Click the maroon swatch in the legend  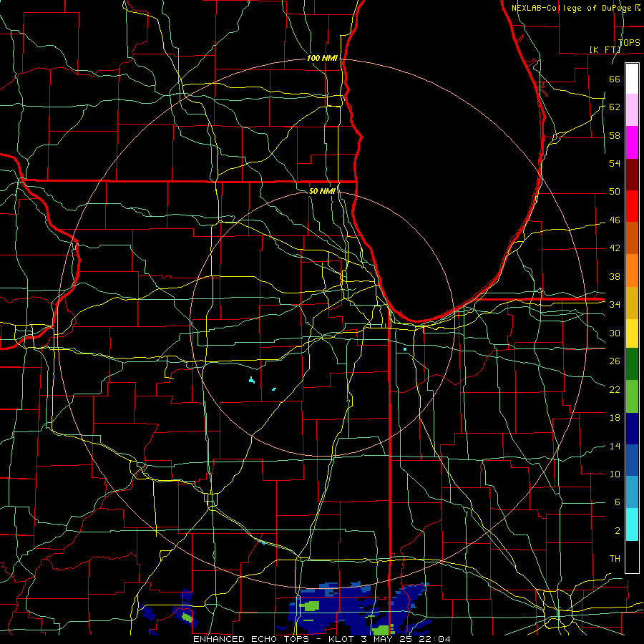pos(632,174)
